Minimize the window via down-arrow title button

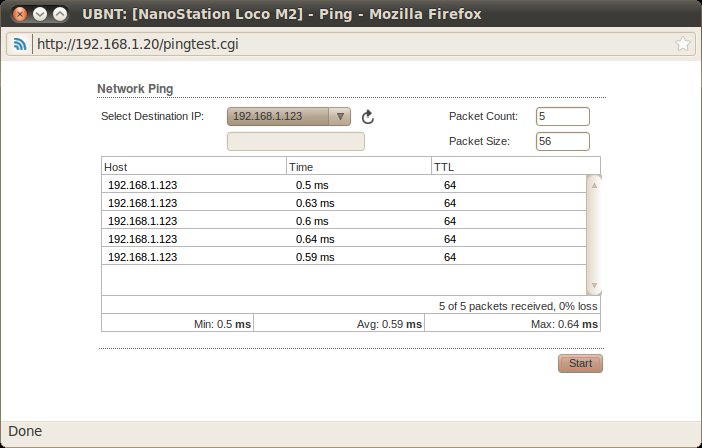coord(40,14)
